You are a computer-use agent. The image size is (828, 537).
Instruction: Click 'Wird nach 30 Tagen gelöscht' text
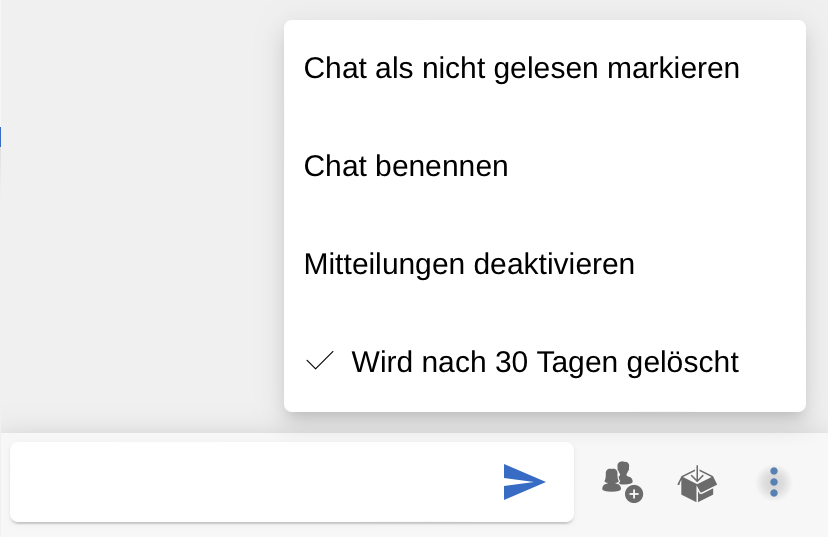(x=544, y=361)
